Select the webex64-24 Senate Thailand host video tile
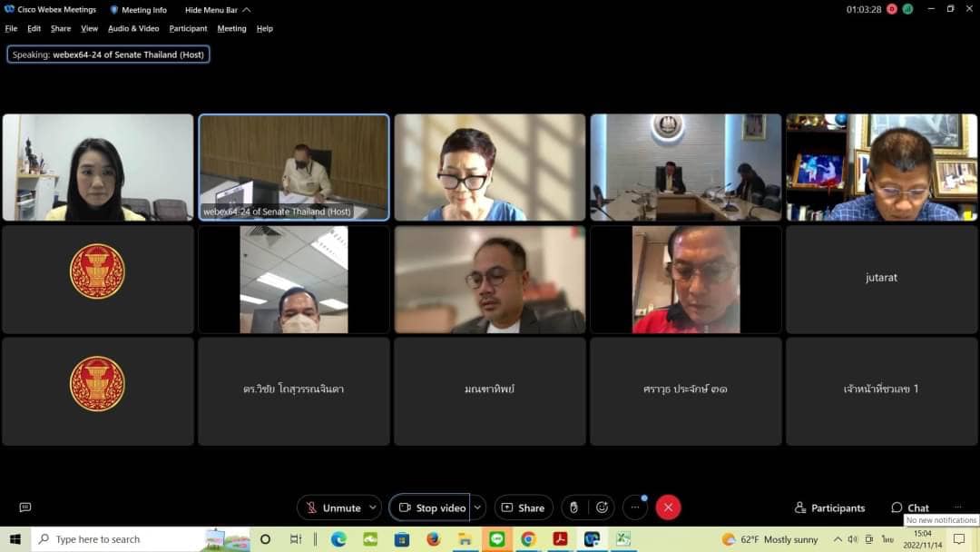 (x=294, y=167)
